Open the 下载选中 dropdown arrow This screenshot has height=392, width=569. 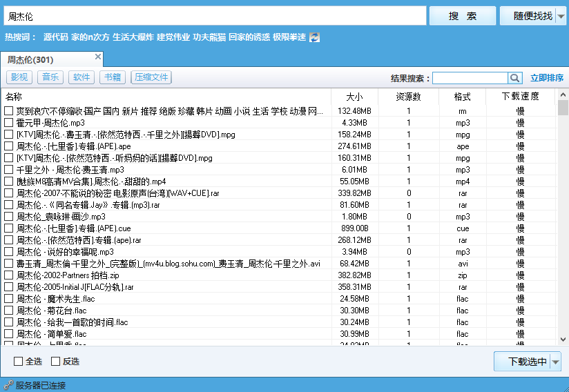coord(556,362)
